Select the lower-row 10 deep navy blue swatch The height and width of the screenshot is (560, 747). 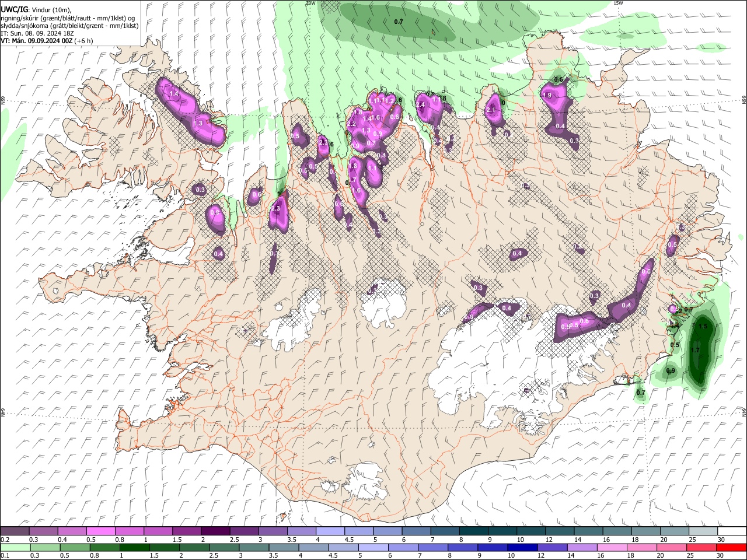[x=522, y=548]
